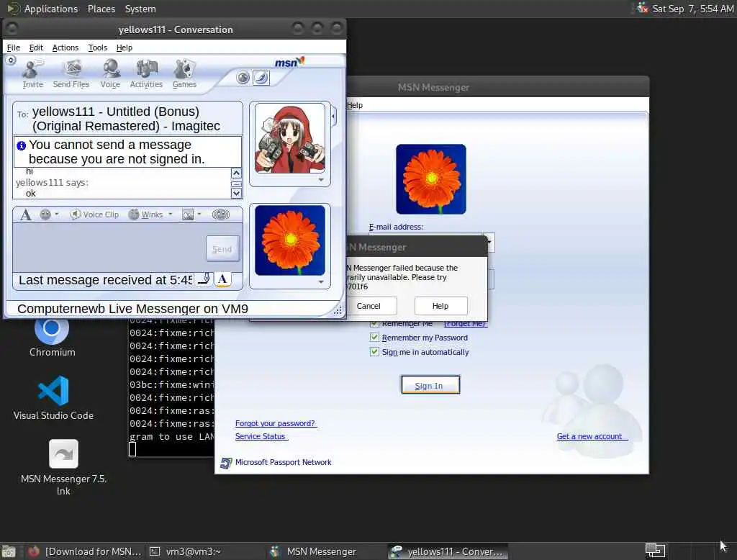Click chat history scroll down arrow
This screenshot has height=560, width=737.
point(236,193)
